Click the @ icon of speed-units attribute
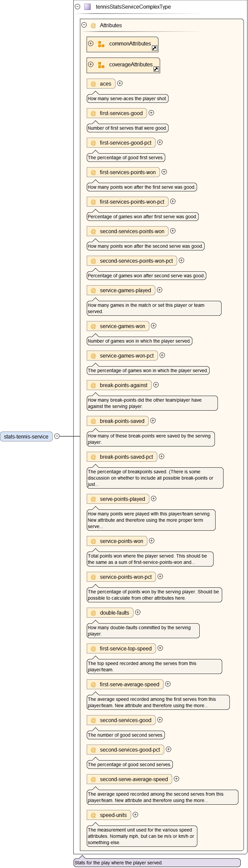 coord(93,815)
